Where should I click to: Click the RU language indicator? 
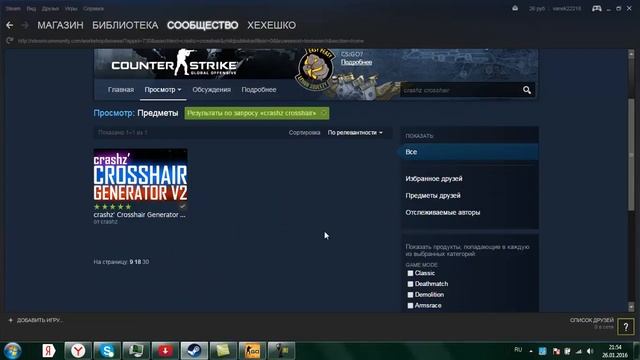[518, 350]
